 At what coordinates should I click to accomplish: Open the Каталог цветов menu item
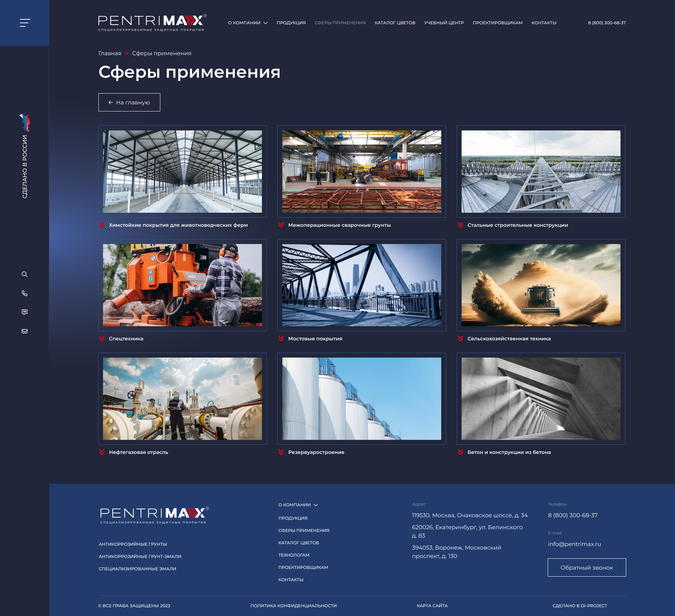pyautogui.click(x=395, y=23)
